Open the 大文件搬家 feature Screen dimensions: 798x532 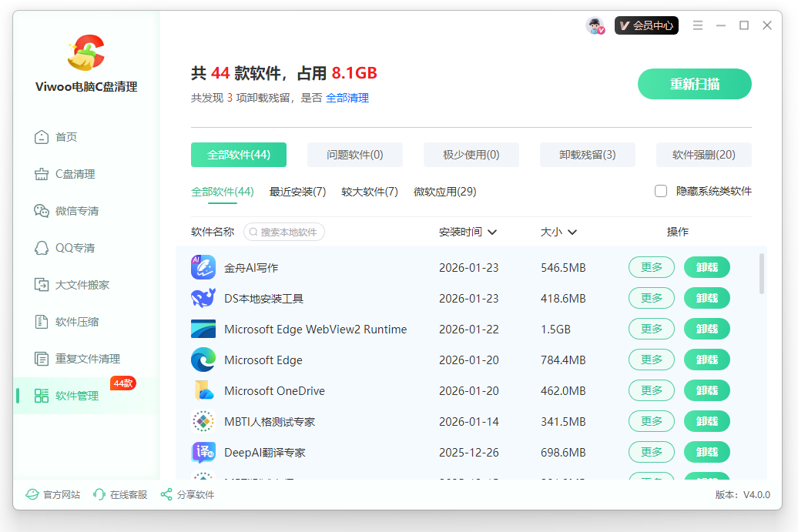71,285
